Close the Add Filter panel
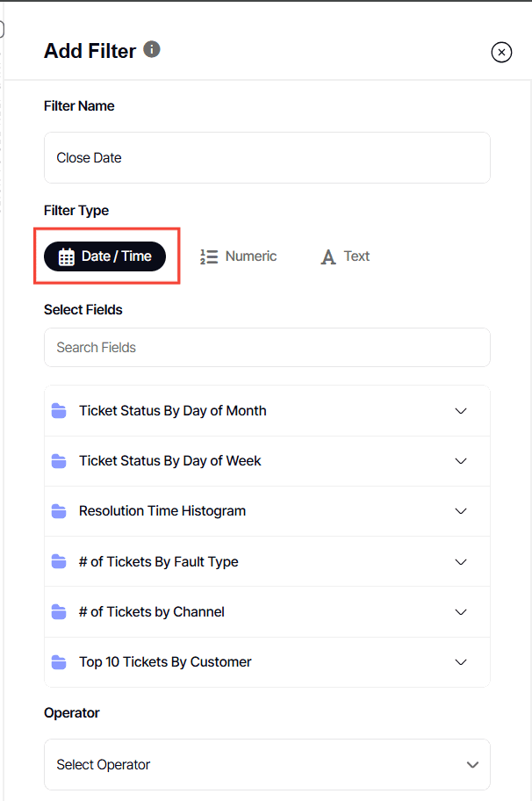 501,53
